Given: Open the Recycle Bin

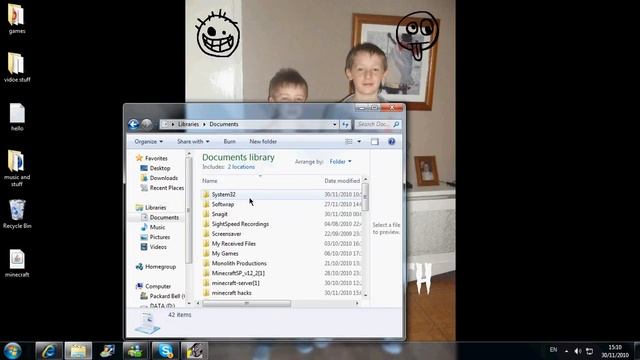Looking at the screenshot, I should tap(17, 214).
